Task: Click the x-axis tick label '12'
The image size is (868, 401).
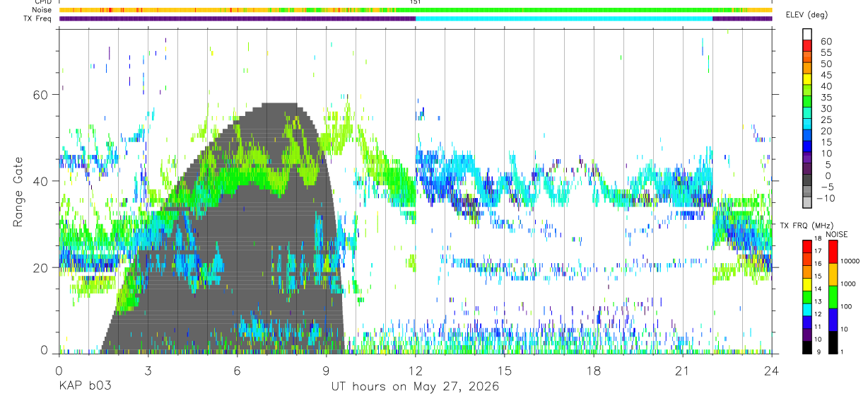Action: (415, 371)
